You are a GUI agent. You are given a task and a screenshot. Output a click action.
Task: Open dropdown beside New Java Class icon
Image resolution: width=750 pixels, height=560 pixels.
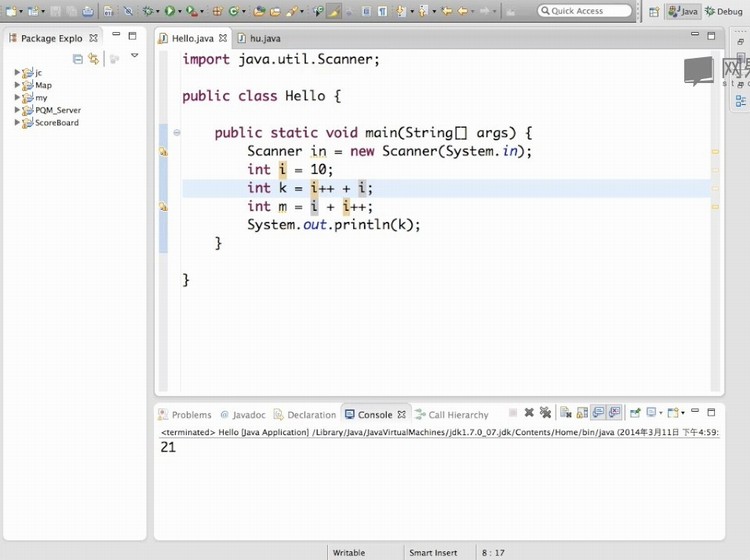[x=243, y=11]
